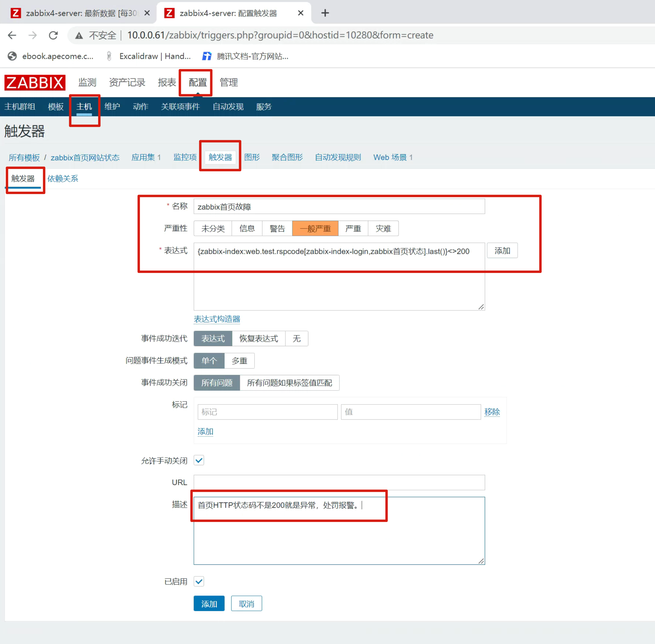Image resolution: width=655 pixels, height=644 pixels.
Task: Select the warning severity level
Action: click(277, 229)
